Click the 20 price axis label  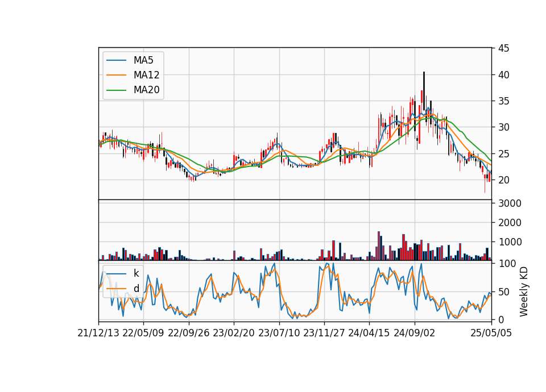503,180
